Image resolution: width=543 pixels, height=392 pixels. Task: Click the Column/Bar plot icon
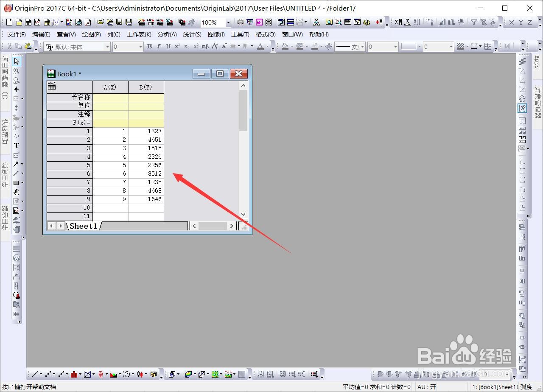[74, 374]
